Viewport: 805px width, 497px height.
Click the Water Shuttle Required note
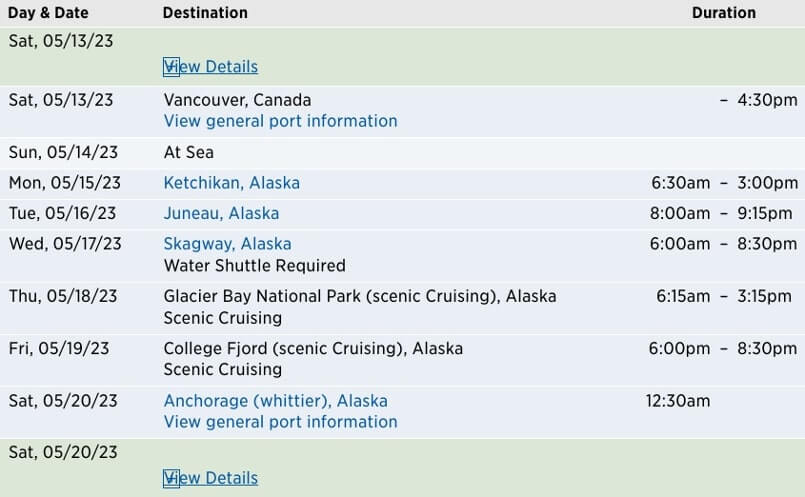pos(255,266)
